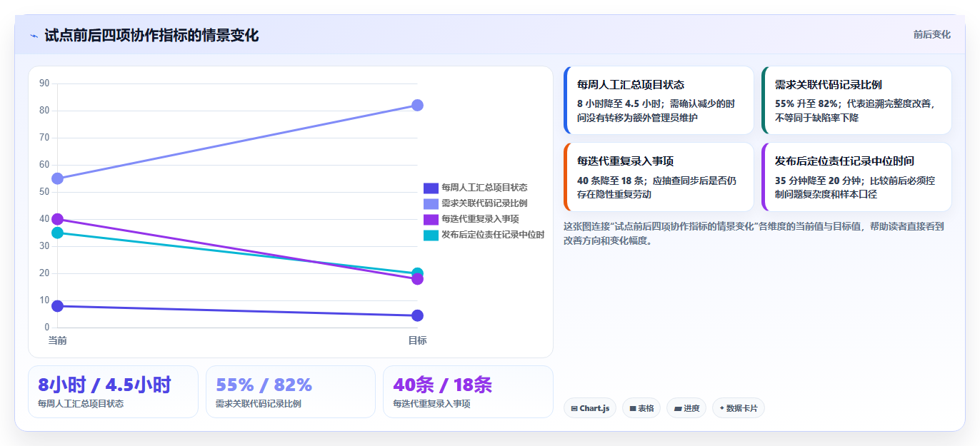Open the 每迭代重复录入事项 info card title

(x=626, y=161)
